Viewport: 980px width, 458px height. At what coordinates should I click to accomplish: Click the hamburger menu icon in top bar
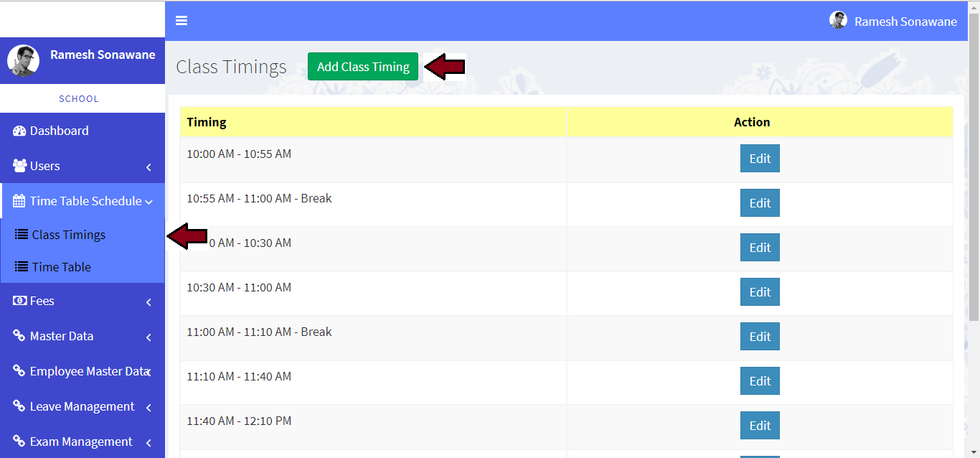point(182,21)
